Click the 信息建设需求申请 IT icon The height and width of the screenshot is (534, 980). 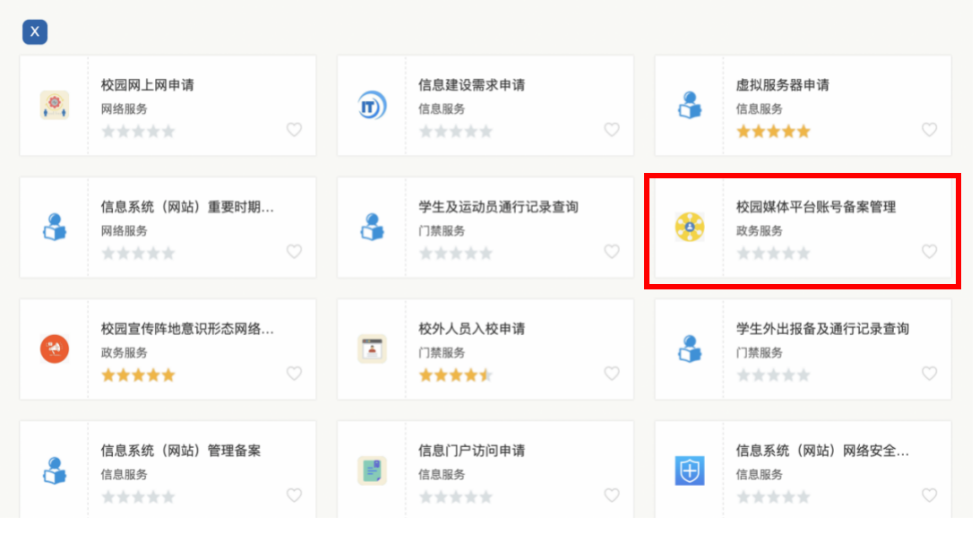pyautogui.click(x=372, y=106)
